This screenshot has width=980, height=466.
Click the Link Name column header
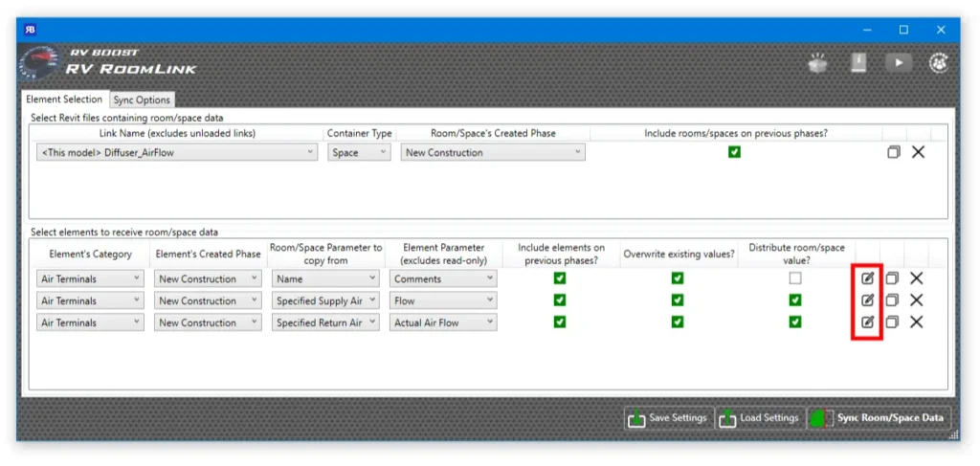pyautogui.click(x=177, y=133)
